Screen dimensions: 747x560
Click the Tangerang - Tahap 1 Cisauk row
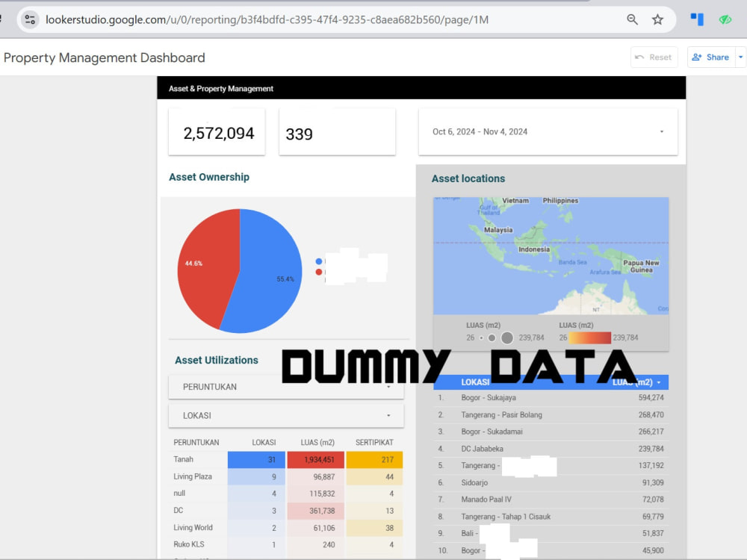551,517
